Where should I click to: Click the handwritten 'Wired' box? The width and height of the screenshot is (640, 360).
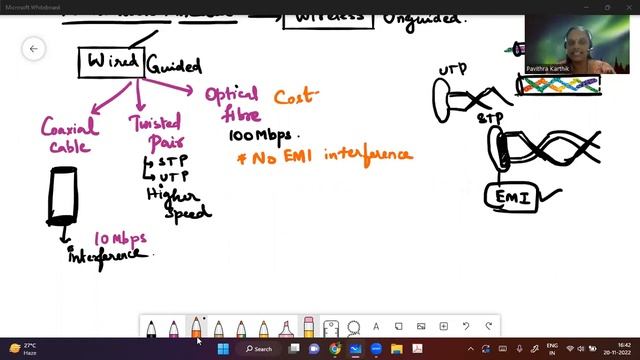(x=111, y=62)
